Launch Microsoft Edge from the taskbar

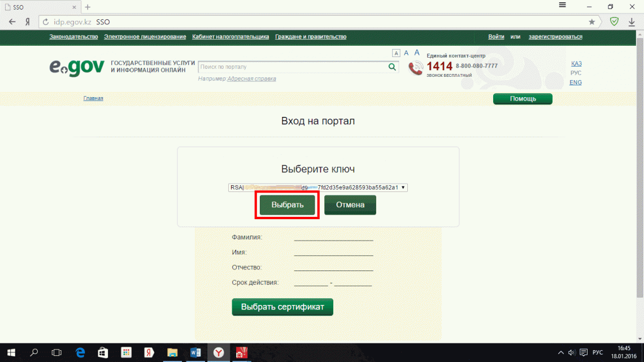[x=80, y=352]
